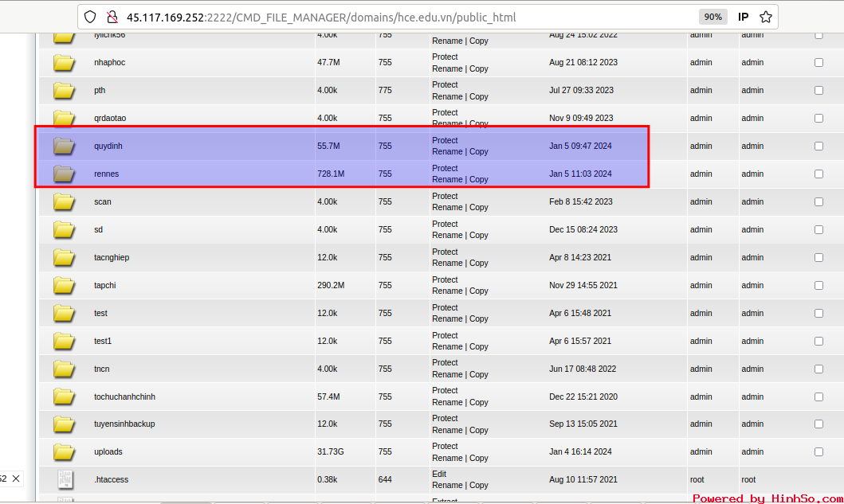Open the test folder icon
Viewport: 844px width, 504px height.
coord(64,313)
